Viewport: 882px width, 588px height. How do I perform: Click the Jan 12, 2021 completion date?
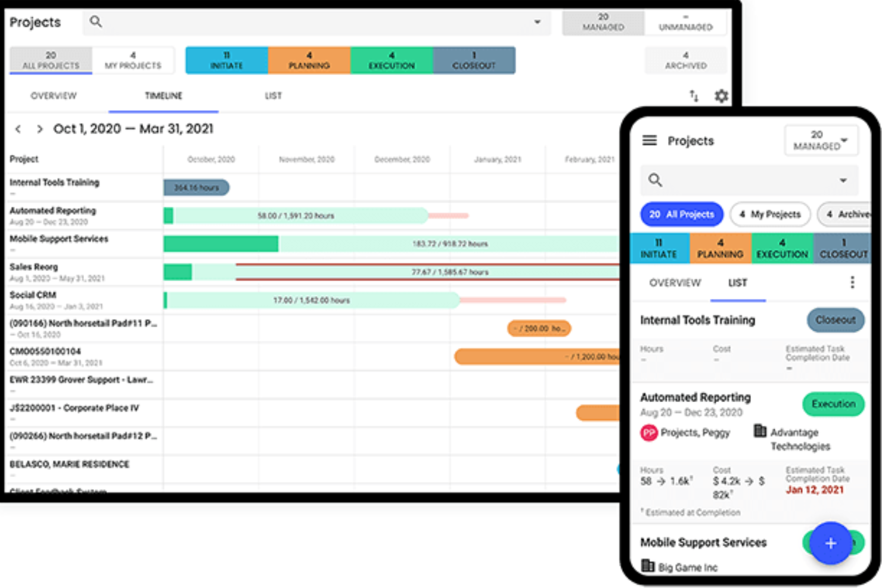815,490
